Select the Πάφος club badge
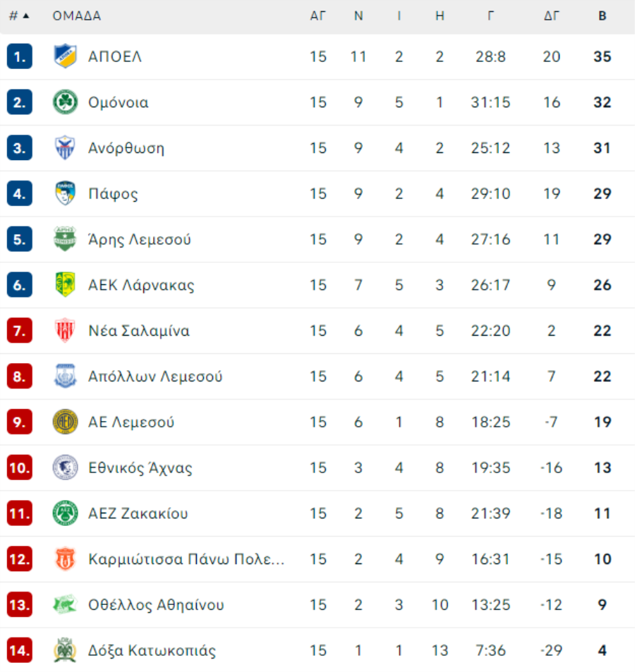The image size is (635, 672). click(x=65, y=193)
